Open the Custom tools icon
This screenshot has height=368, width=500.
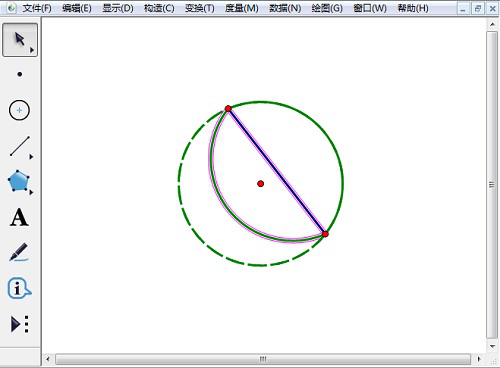pos(20,324)
